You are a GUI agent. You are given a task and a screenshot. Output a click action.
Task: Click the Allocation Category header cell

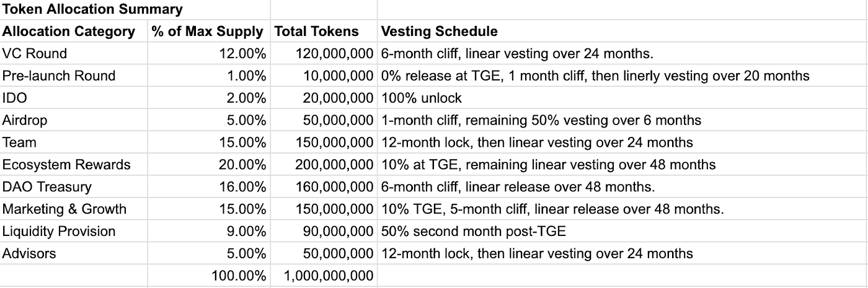point(74,31)
